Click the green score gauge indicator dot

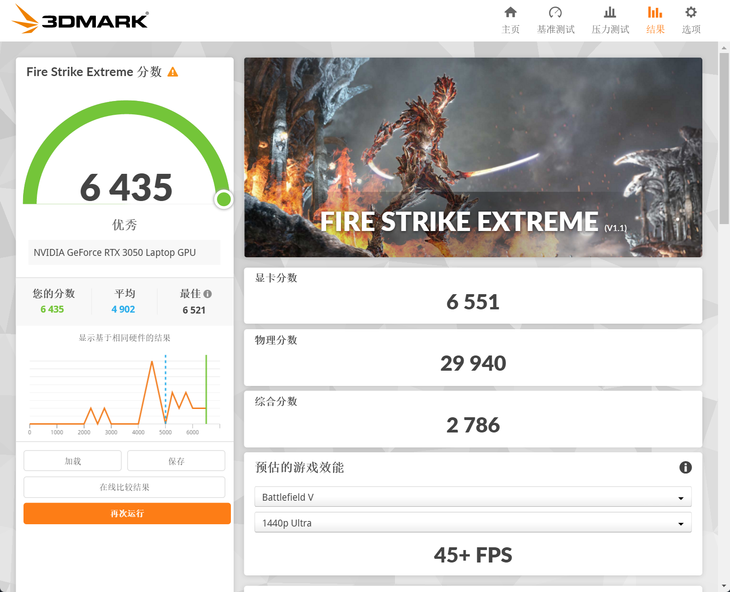pos(224,199)
